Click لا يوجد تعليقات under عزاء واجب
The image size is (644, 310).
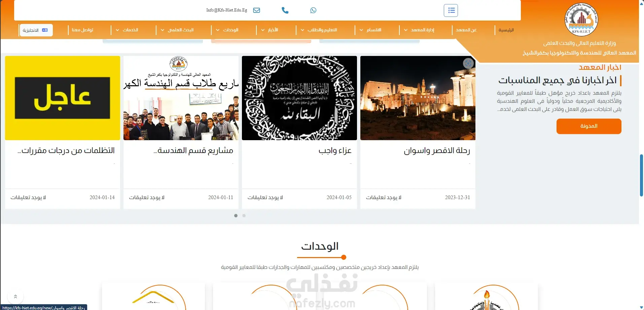[265, 197]
